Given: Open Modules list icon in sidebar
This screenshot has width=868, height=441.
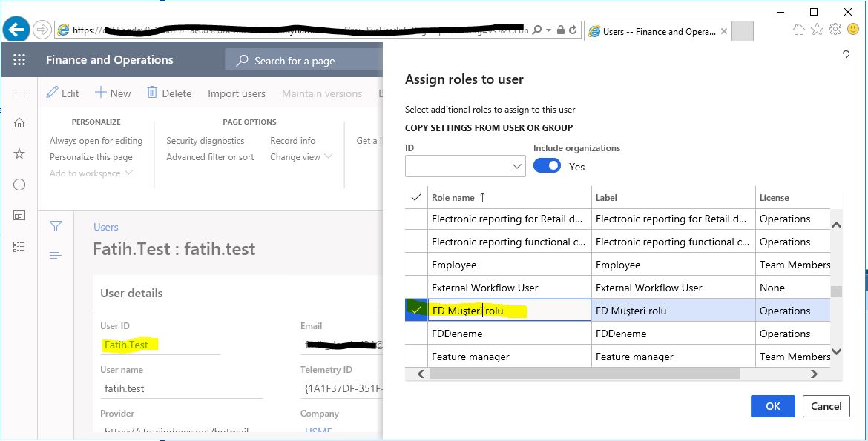Looking at the screenshot, I should [19, 247].
